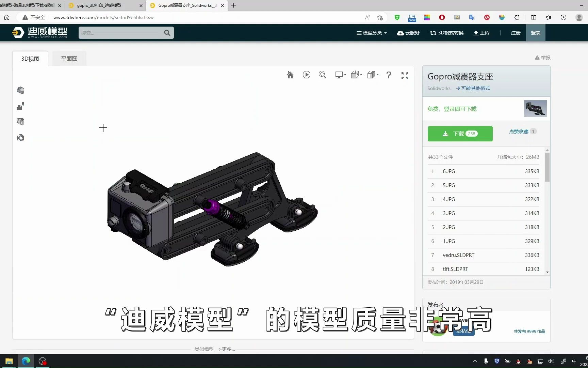588x368 pixels.
Task: Select file row 2.JPG
Action: (x=484, y=227)
